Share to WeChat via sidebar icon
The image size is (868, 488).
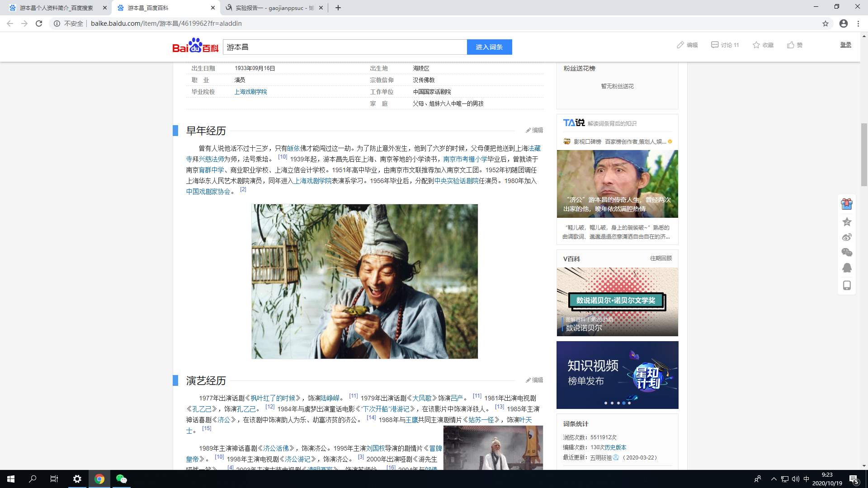coord(847,253)
